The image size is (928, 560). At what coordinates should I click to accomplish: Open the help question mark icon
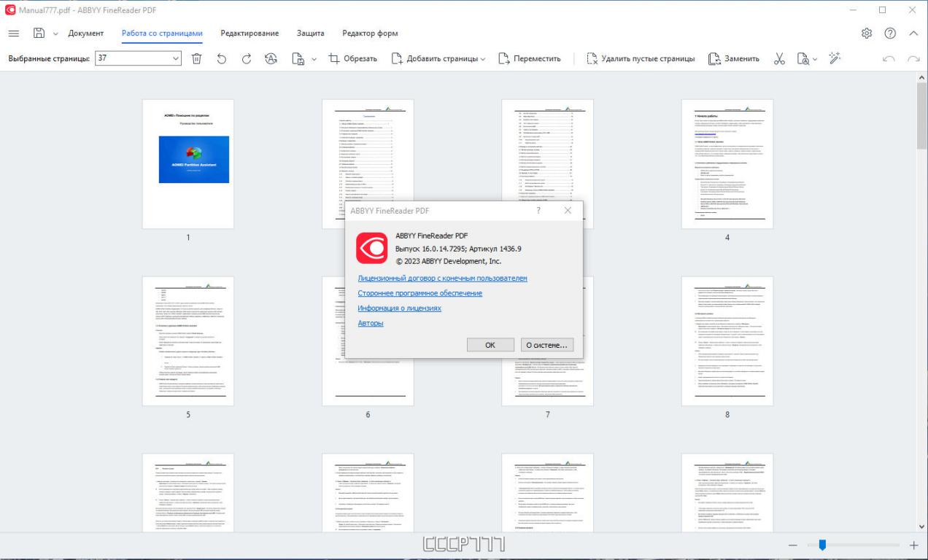(x=890, y=34)
